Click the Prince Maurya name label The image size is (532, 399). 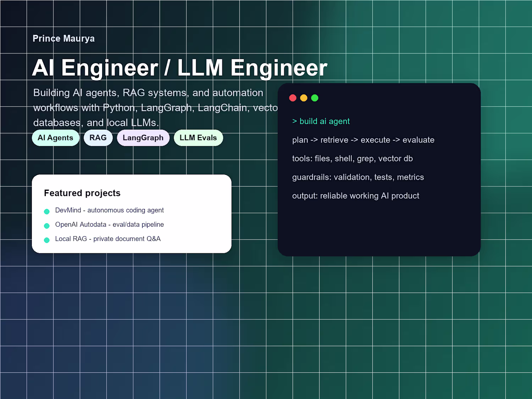point(63,38)
